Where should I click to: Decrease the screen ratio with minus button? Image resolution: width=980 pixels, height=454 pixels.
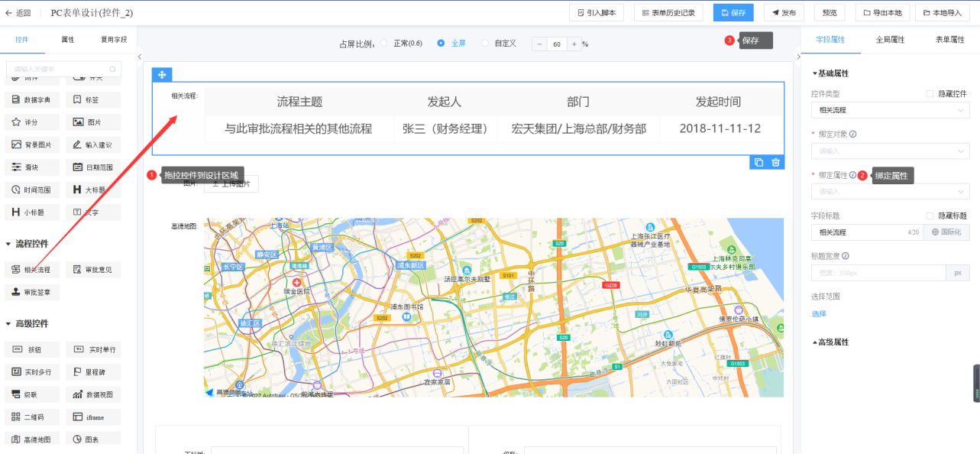(539, 44)
